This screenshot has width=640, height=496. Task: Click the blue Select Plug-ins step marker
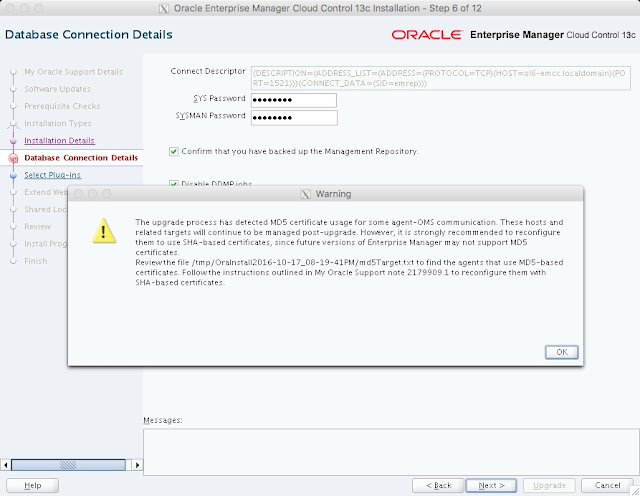[x=13, y=175]
